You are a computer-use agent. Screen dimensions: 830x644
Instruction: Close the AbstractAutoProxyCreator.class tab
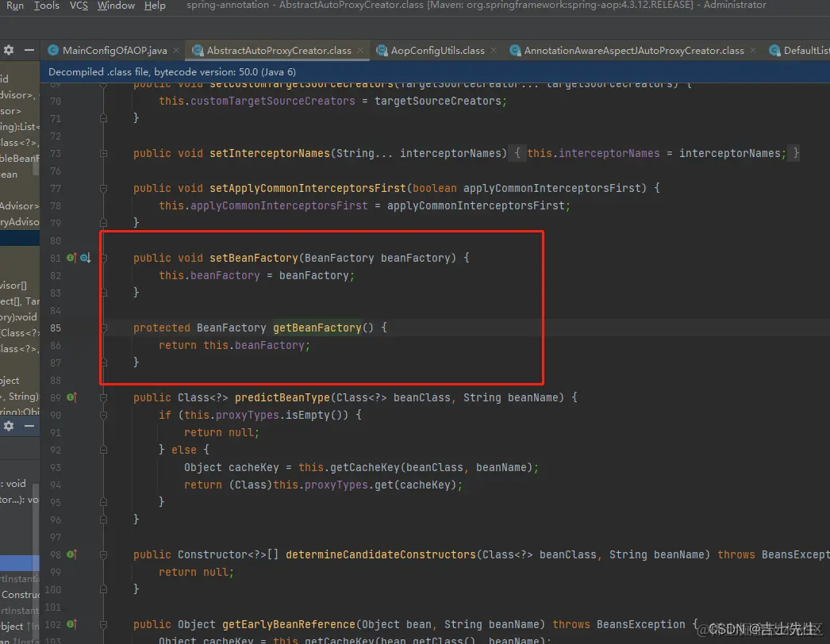pyautogui.click(x=360, y=50)
